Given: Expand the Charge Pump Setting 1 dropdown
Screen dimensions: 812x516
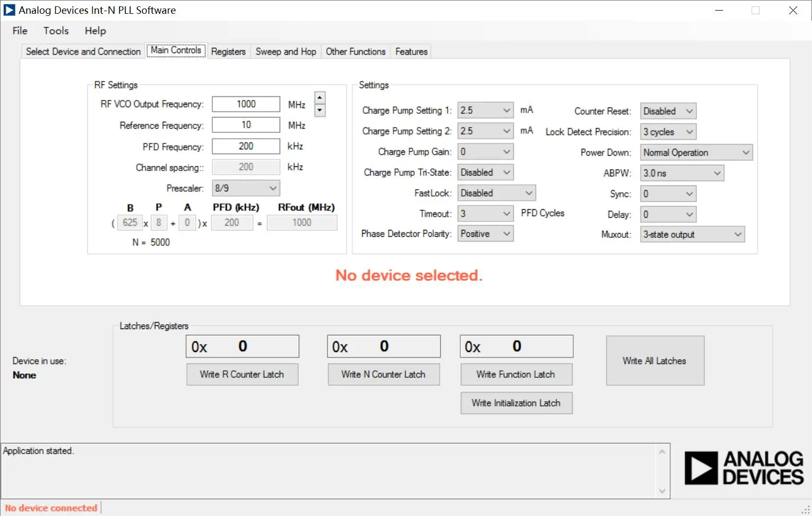Looking at the screenshot, I should coord(485,110).
